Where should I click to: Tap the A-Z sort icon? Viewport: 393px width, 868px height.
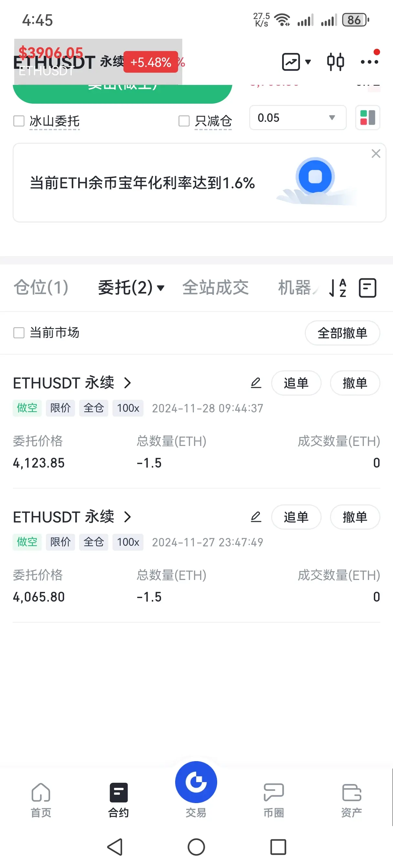pos(338,288)
